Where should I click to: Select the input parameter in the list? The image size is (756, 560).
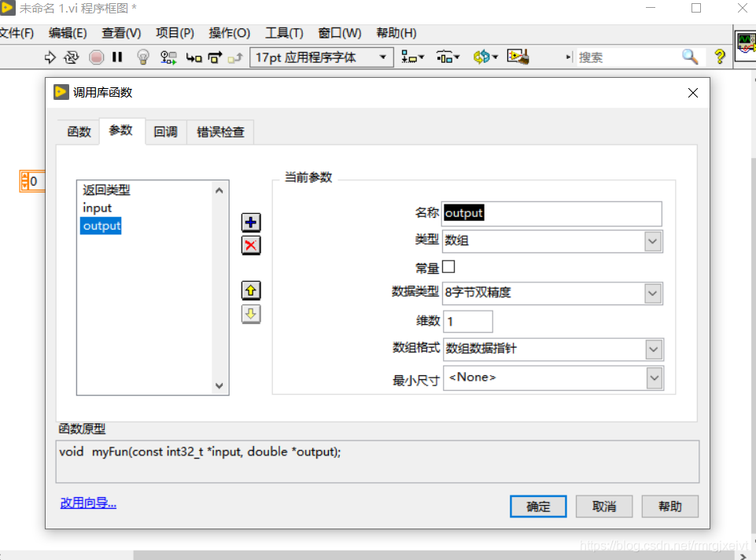point(97,208)
